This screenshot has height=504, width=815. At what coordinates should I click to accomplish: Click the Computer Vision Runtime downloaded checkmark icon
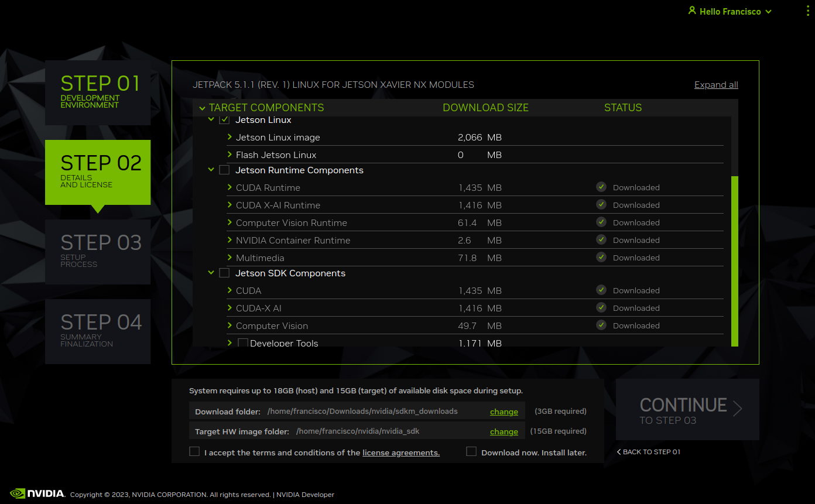(x=601, y=222)
